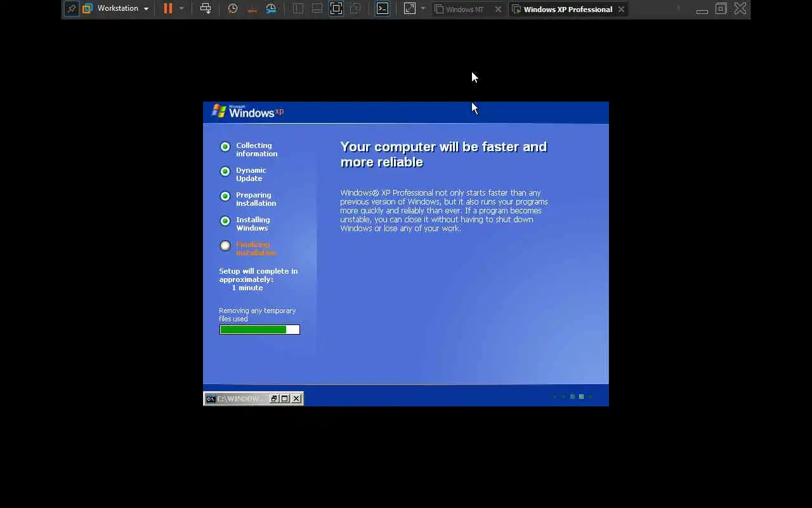Image resolution: width=812 pixels, height=508 pixels.
Task: Click the Windows XP logo
Action: (x=247, y=111)
